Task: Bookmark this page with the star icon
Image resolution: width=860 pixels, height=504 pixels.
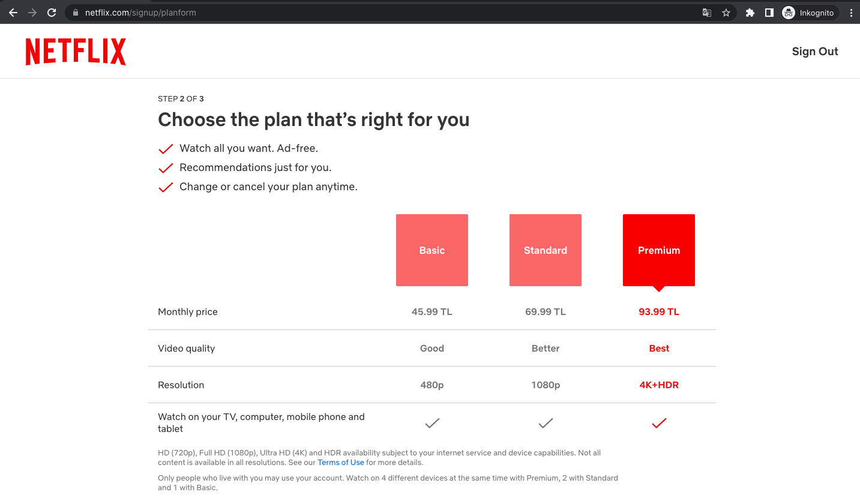Action: 726,13
